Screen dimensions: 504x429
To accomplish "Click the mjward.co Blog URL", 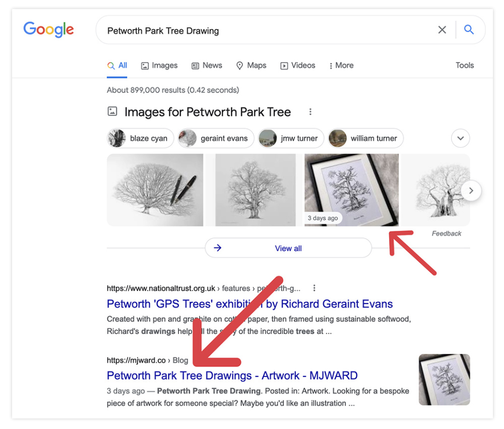I will (x=148, y=360).
